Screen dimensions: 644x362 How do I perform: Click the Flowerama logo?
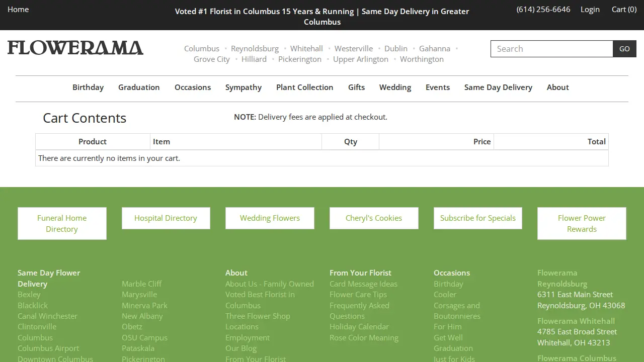pyautogui.click(x=75, y=48)
